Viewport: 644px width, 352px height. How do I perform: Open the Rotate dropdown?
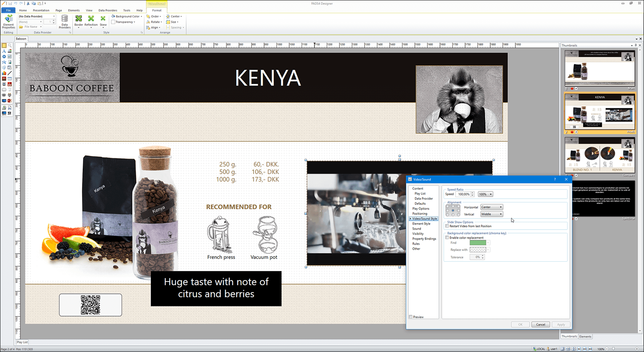coord(154,22)
